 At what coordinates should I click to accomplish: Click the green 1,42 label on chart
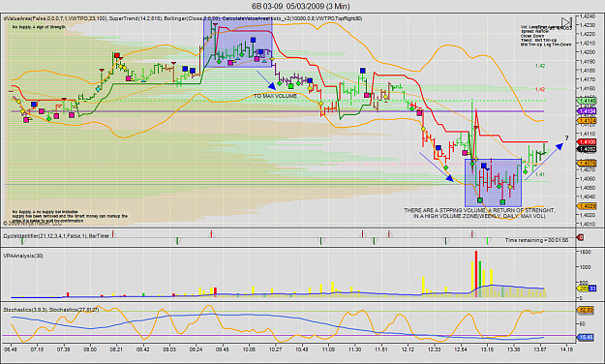coord(540,66)
